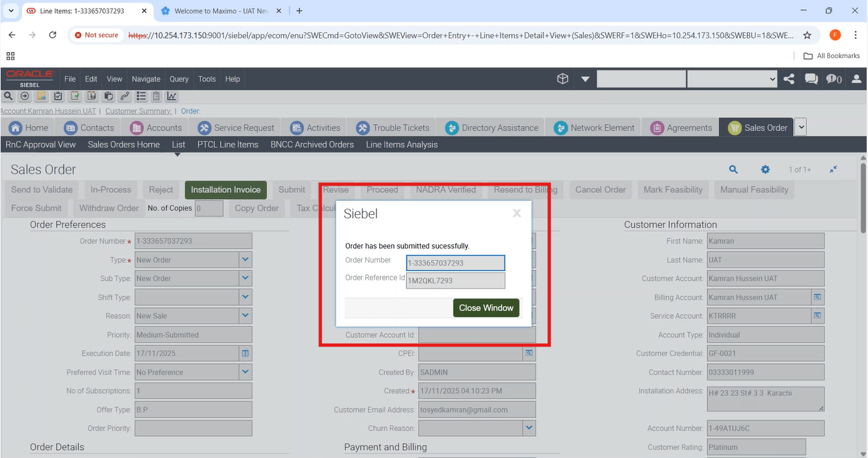Expand the Churn Reason dropdown
The image size is (868, 458).
point(529,428)
